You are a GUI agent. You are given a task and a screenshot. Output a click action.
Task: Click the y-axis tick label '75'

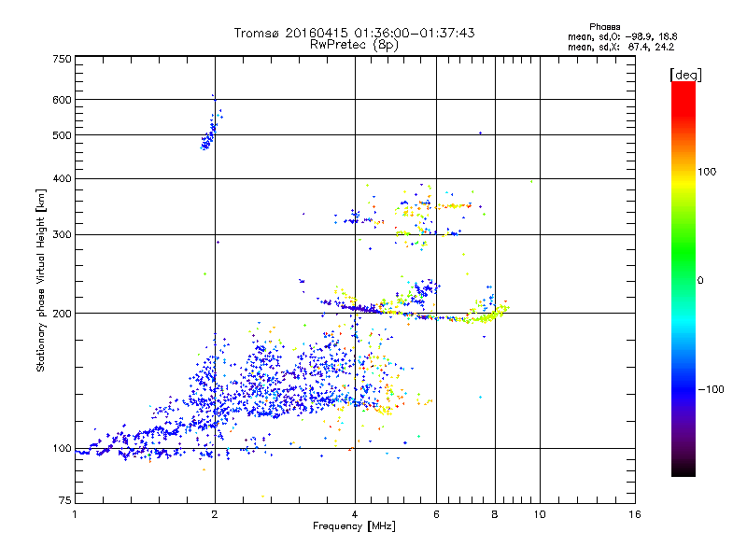coord(65,500)
